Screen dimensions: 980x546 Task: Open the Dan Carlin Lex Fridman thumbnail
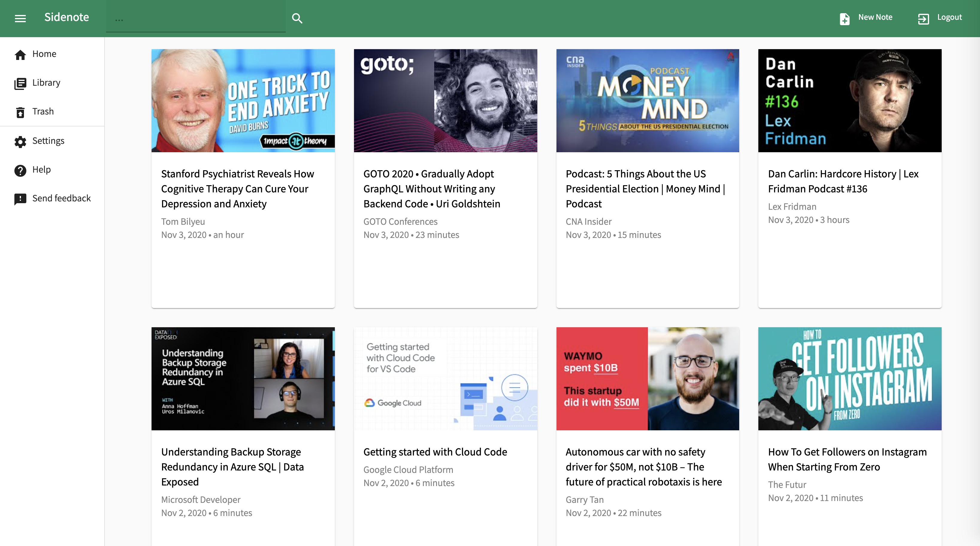click(x=849, y=100)
